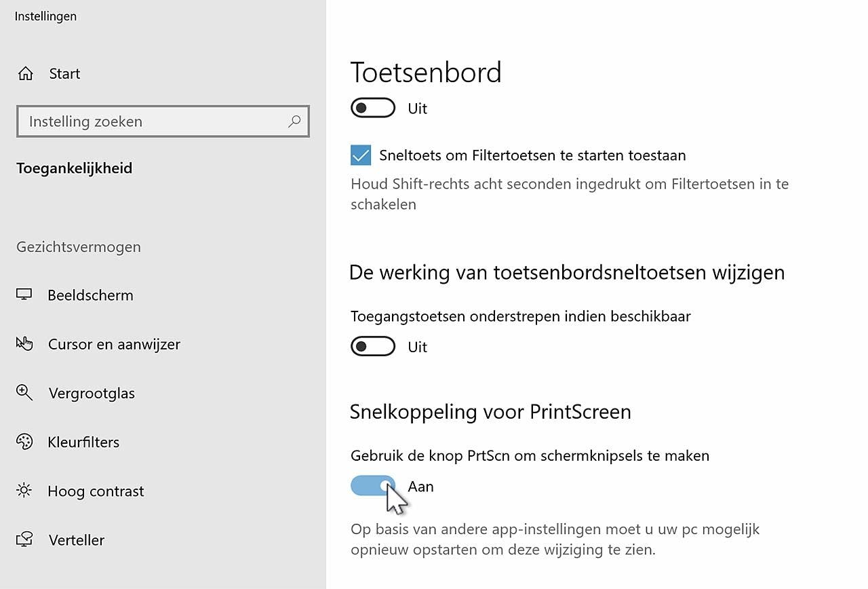Click the Verteller narrator icon

pos(24,539)
